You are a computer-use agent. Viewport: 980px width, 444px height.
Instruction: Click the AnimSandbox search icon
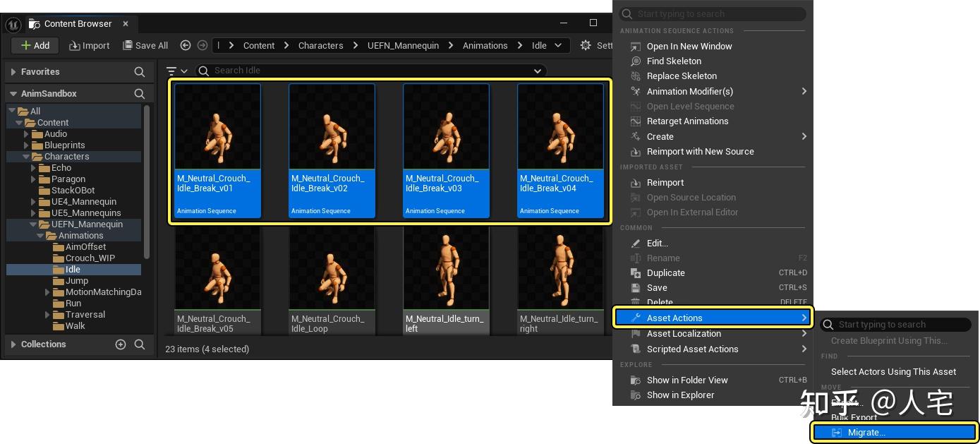pos(140,94)
